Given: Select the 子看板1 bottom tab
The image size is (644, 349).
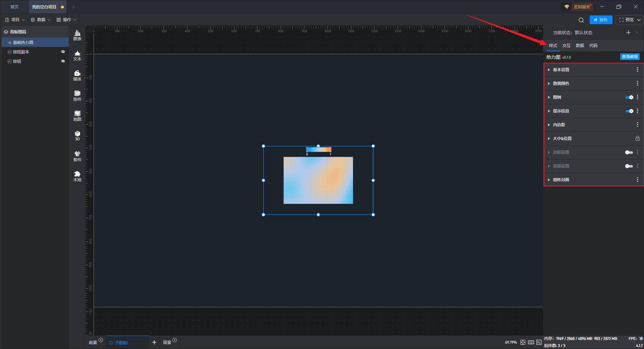Looking at the screenshot, I should (127, 343).
